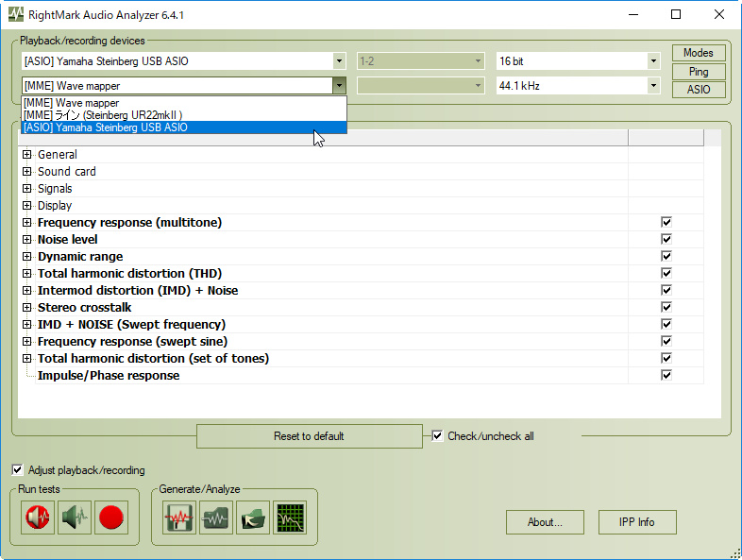Open the About dialog

pyautogui.click(x=545, y=522)
